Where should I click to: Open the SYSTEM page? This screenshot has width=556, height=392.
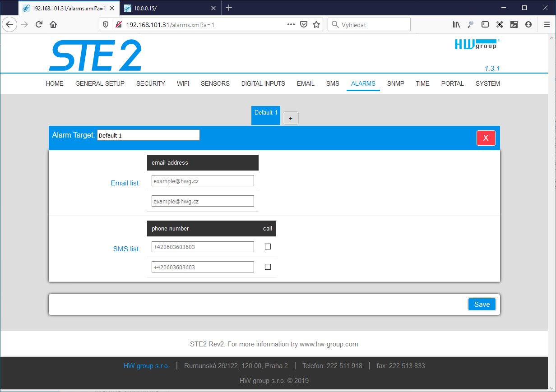point(488,83)
